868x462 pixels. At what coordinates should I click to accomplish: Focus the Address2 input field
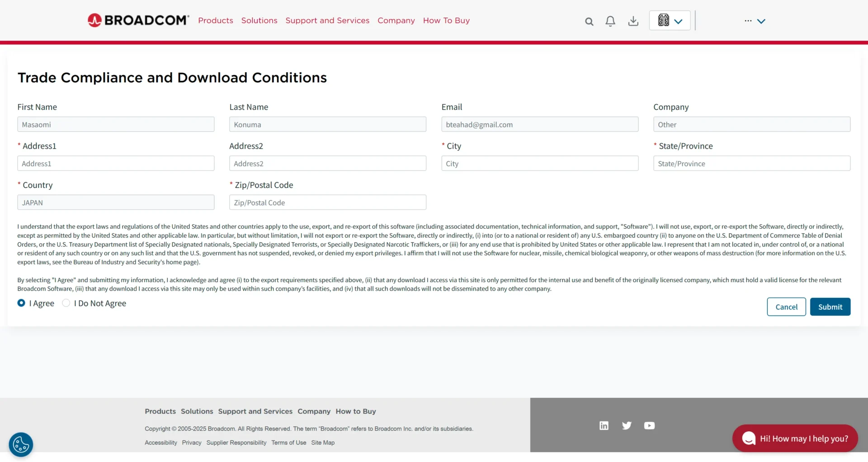coord(328,163)
